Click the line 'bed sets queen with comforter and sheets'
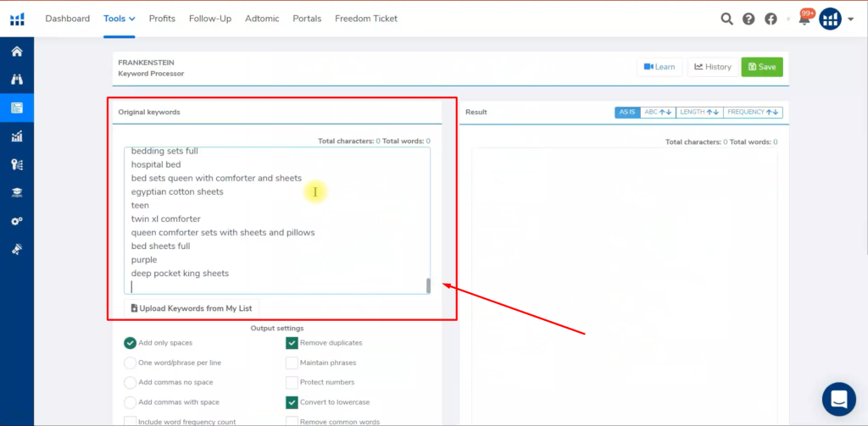 point(216,178)
